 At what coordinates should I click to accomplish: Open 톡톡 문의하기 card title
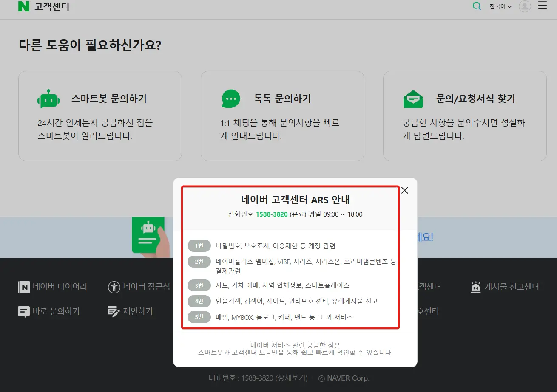[282, 99]
